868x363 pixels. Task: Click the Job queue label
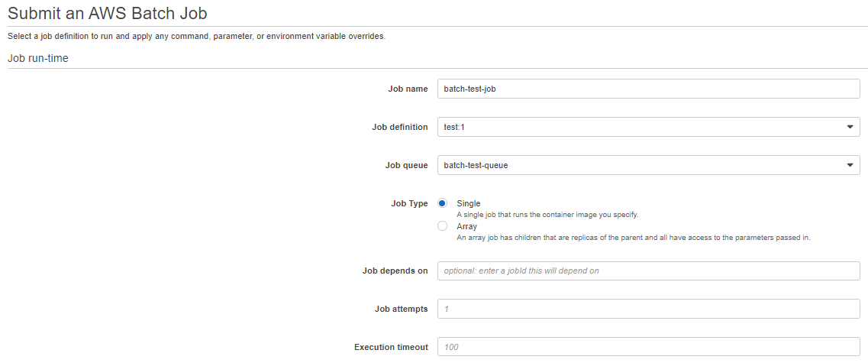tap(406, 165)
